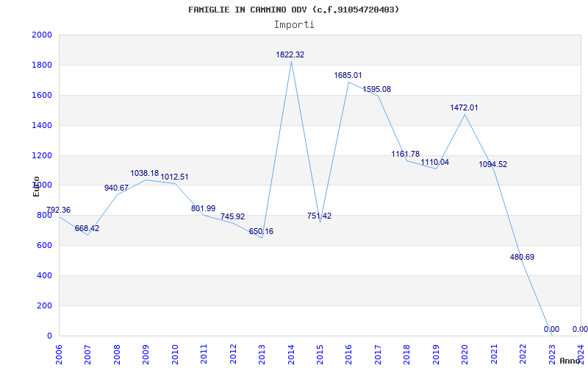The image size is (588, 368).
Task: Select the 801.99 data label
Action: pyautogui.click(x=203, y=208)
